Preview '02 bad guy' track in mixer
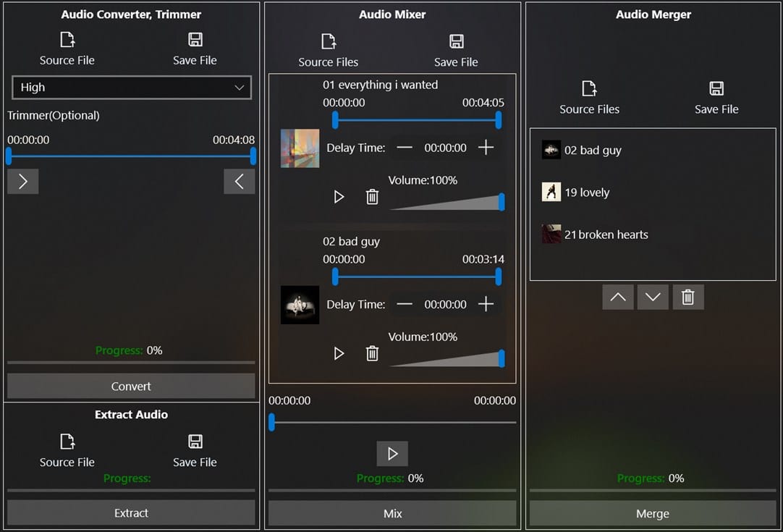 [339, 353]
